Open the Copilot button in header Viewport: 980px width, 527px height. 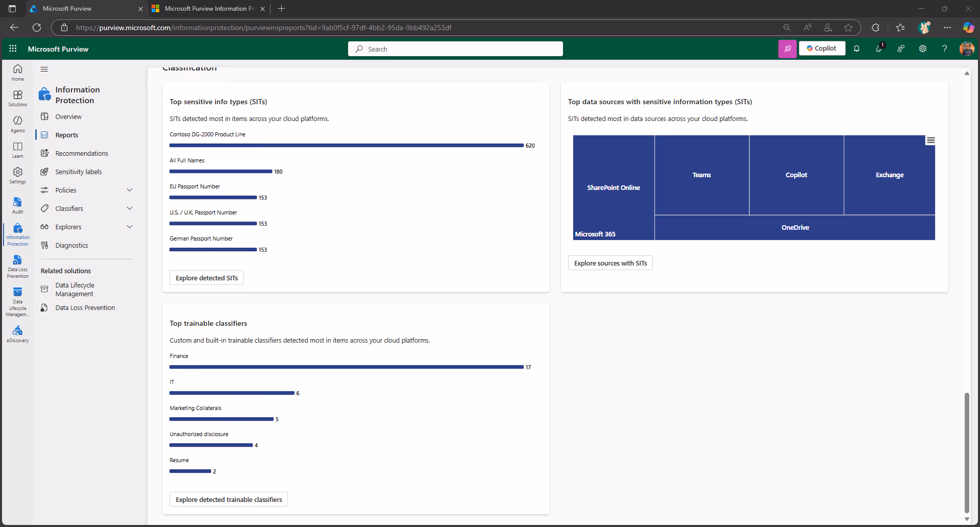[x=822, y=49]
